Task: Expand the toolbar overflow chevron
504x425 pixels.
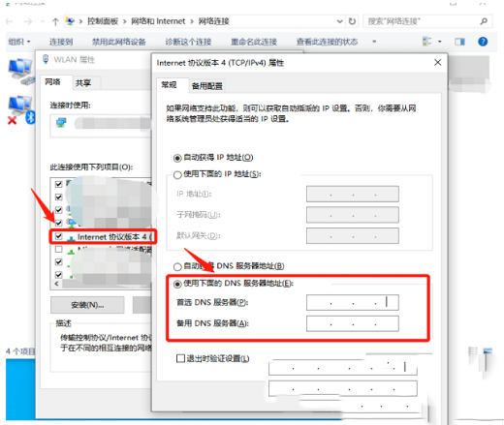Action: [374, 42]
